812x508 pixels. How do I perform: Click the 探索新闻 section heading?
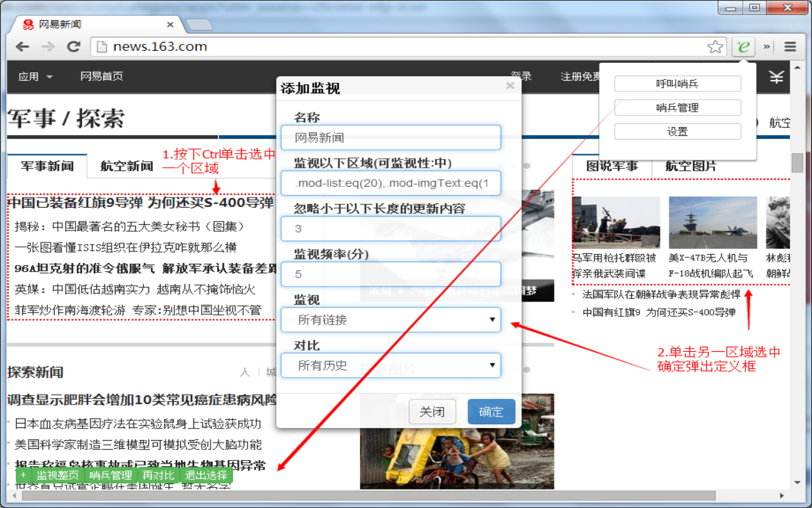(x=36, y=372)
